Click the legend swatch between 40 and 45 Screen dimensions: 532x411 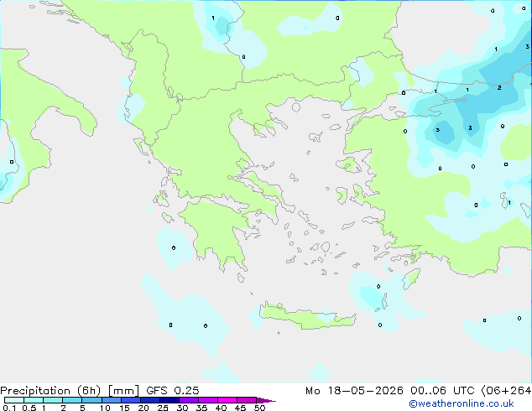pyautogui.click(x=227, y=400)
